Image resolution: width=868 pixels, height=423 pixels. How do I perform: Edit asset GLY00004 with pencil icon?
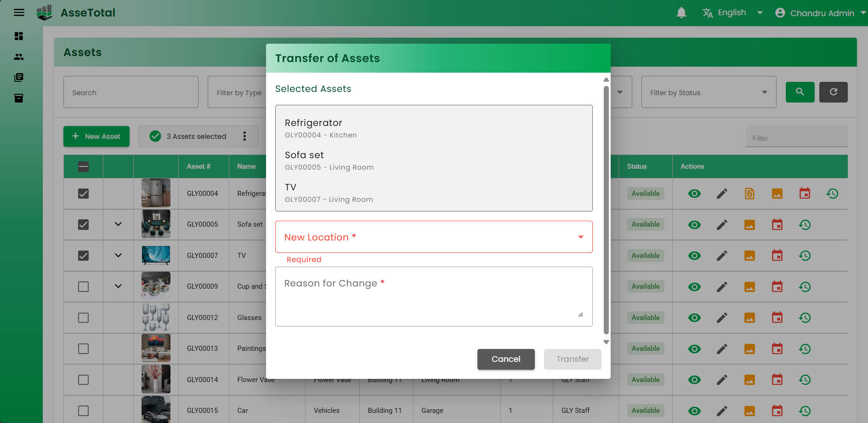(x=722, y=194)
